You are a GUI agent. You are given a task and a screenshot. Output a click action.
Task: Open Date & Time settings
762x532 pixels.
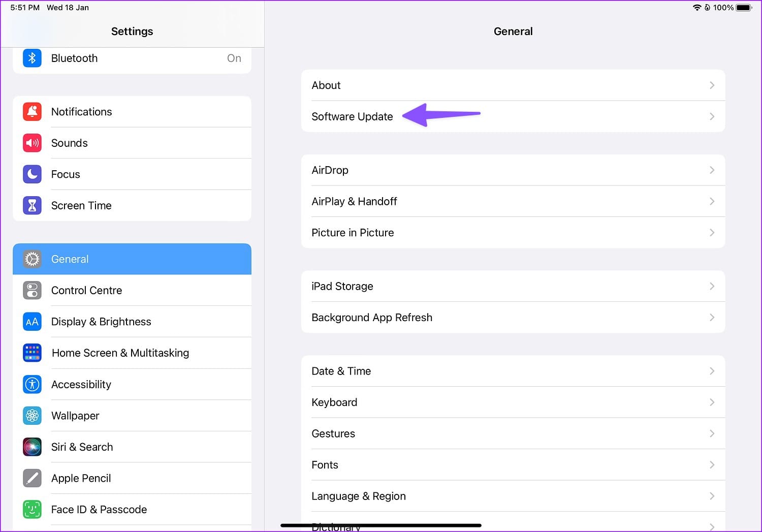coord(513,371)
